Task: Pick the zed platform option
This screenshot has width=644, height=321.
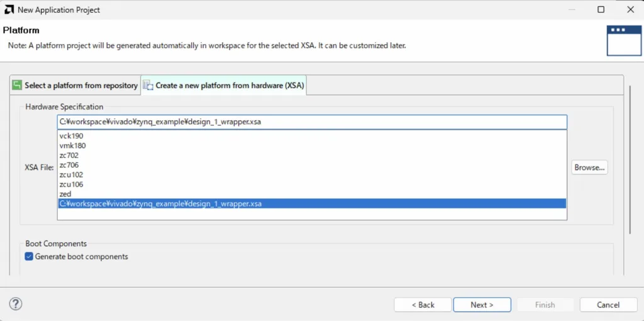Action: pyautogui.click(x=65, y=194)
